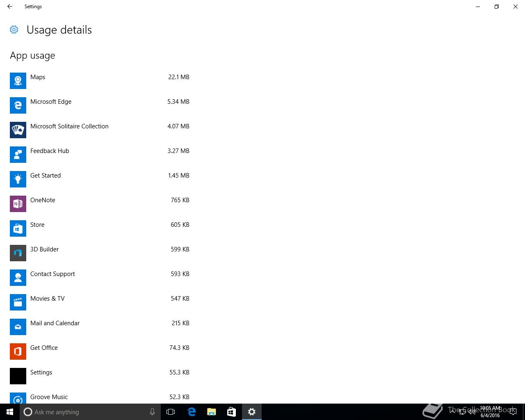Show hidden tray icons chevron
Image resolution: width=525 pixels, height=420 pixels.
452,411
